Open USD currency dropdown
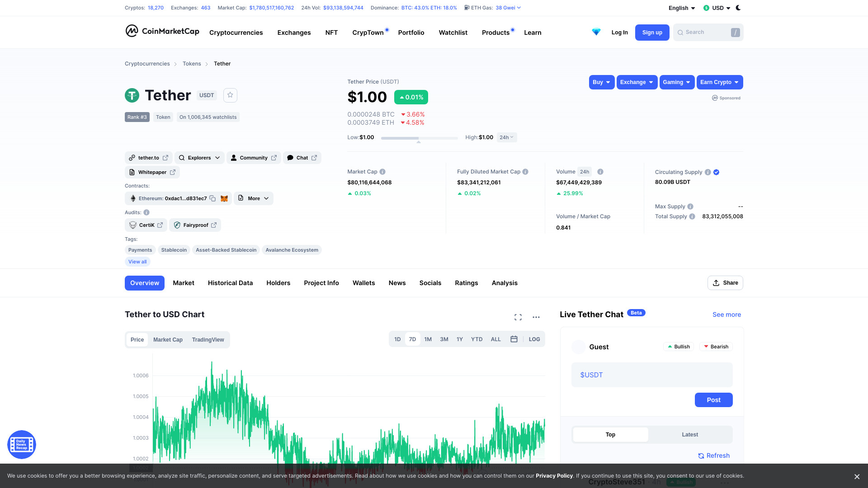 coord(717,8)
